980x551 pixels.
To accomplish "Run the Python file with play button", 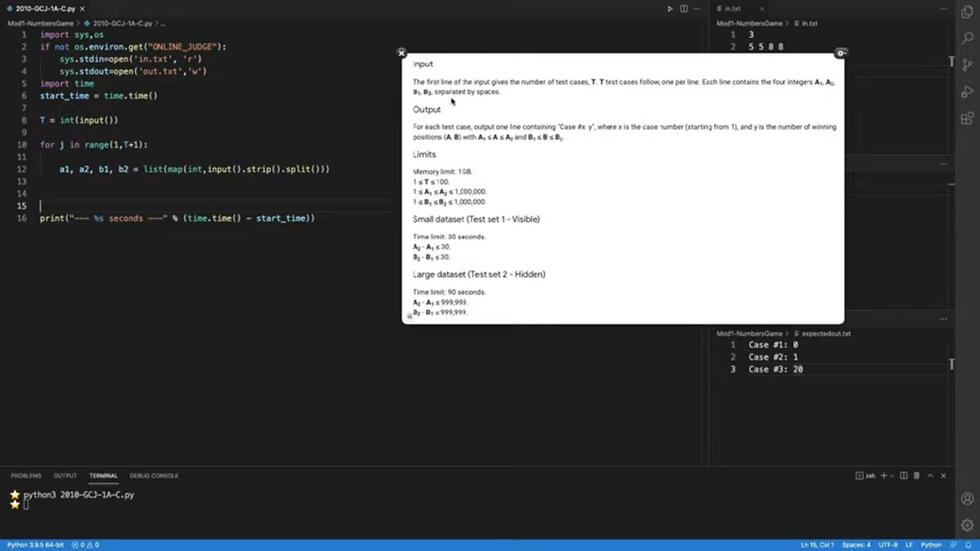I will point(670,9).
